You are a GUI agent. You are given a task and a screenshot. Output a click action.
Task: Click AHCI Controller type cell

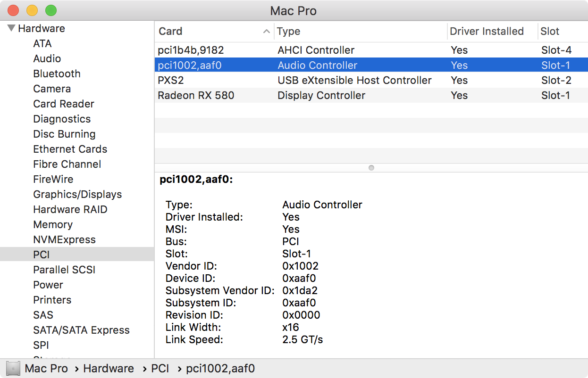[x=316, y=50]
